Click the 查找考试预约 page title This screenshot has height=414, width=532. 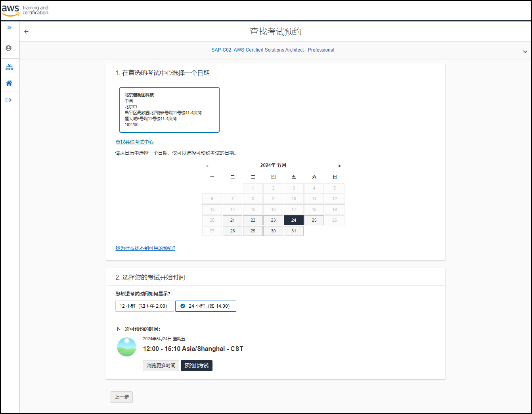click(x=276, y=31)
